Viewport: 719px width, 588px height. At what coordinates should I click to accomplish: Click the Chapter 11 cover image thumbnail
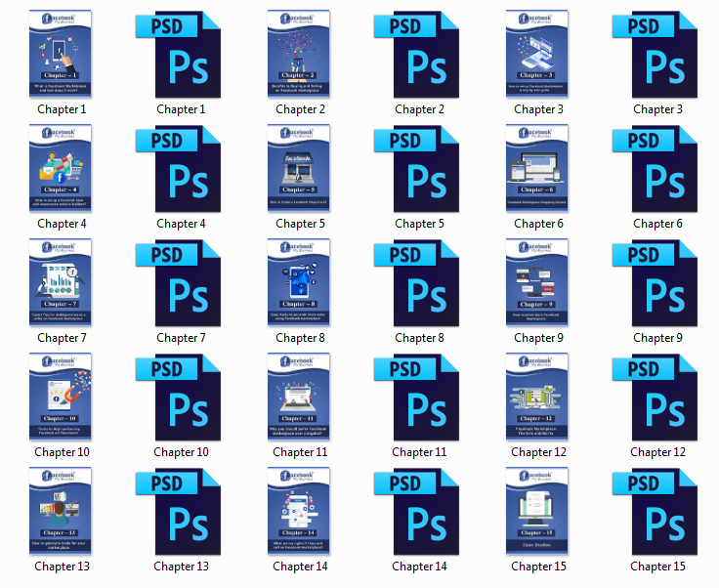pos(299,397)
